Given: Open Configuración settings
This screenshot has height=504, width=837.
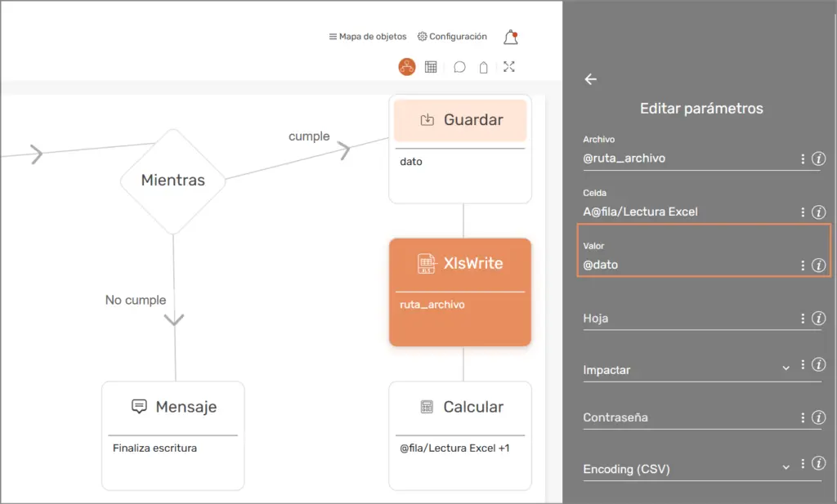Looking at the screenshot, I should pos(452,37).
